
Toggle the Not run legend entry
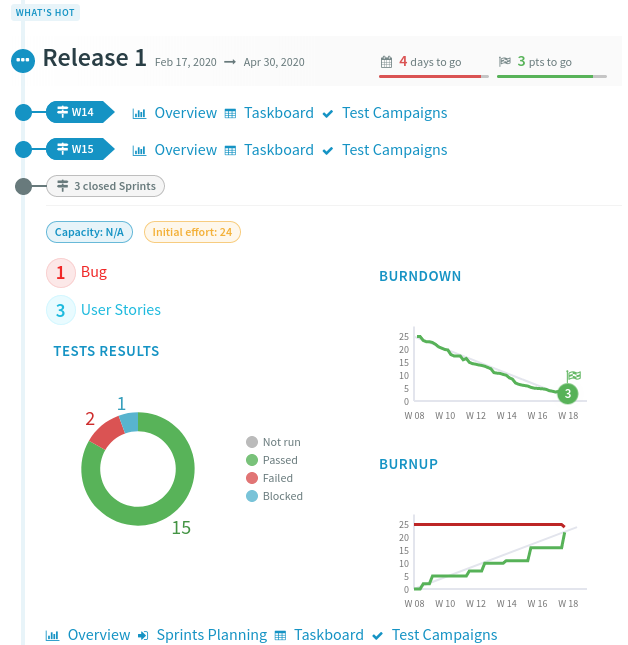(x=273, y=442)
